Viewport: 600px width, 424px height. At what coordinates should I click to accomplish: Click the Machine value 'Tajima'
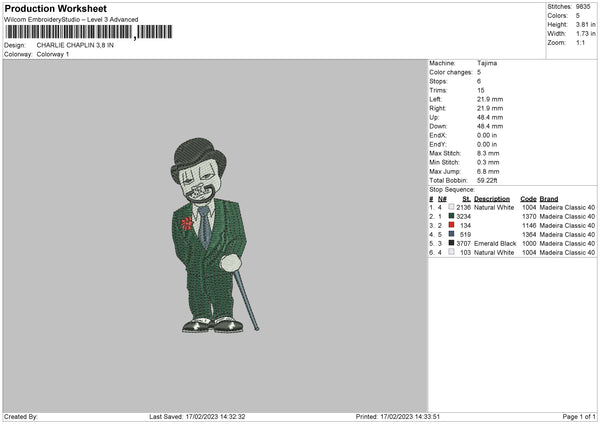point(487,63)
